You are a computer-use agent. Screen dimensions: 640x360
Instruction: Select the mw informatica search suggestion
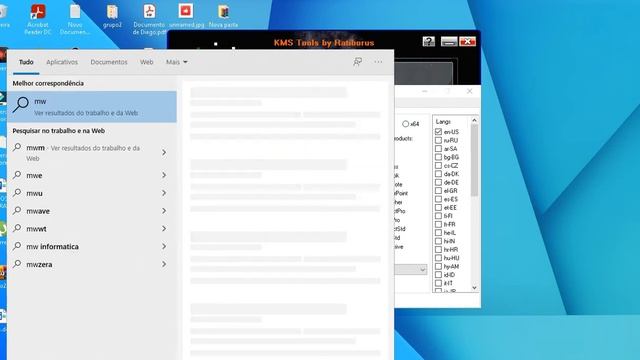click(92, 247)
